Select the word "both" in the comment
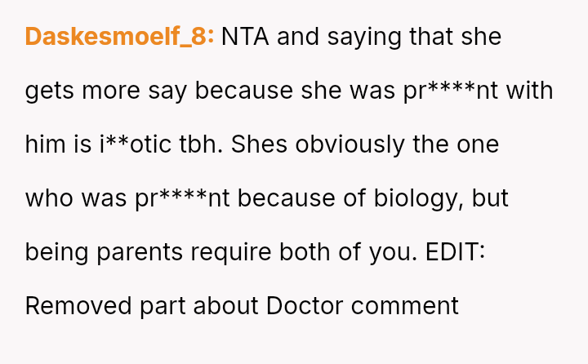Screen dimensions: 588x364 pos(305,252)
